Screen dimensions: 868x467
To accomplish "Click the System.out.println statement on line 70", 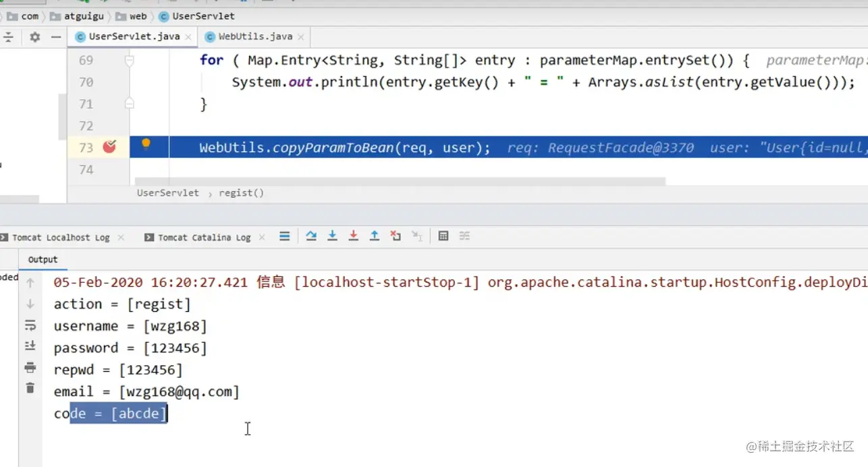I will coord(543,82).
